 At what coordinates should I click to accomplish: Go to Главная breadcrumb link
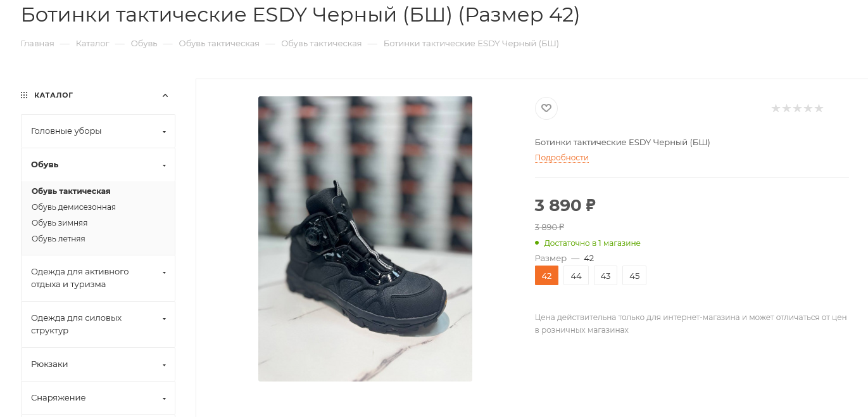point(37,44)
